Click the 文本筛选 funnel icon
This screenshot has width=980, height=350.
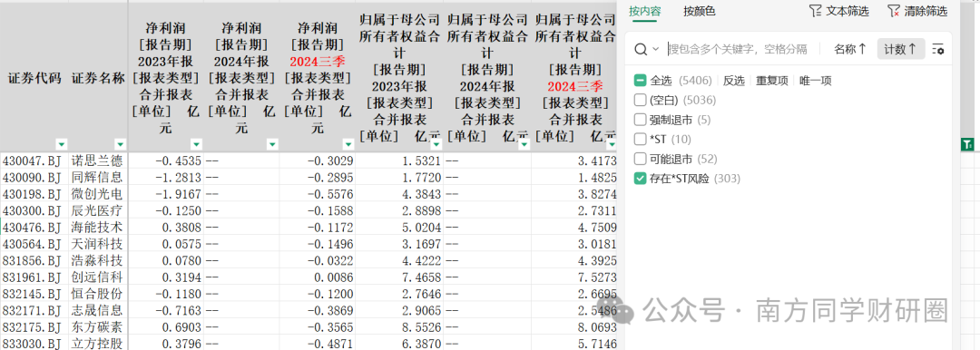(815, 11)
